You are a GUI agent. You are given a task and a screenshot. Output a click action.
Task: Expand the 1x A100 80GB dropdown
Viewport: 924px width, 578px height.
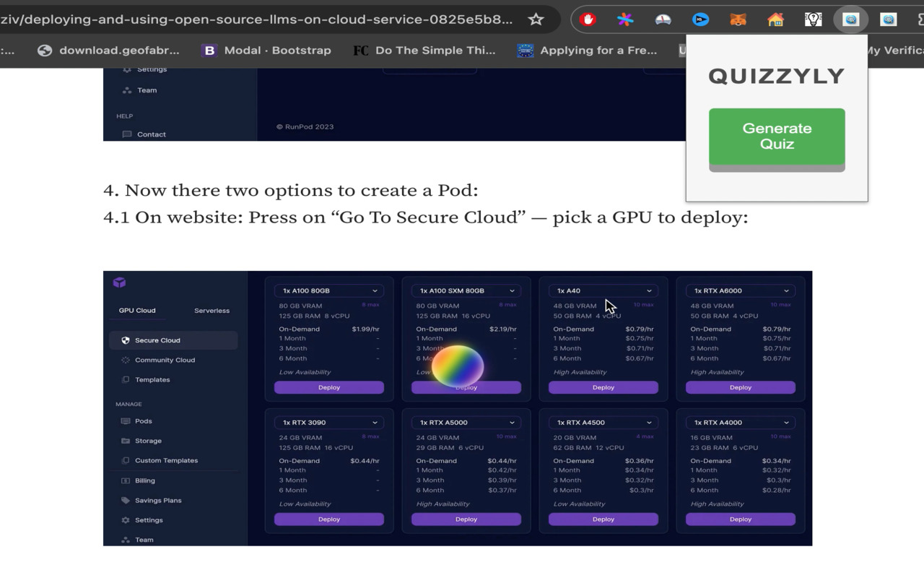pyautogui.click(x=329, y=290)
